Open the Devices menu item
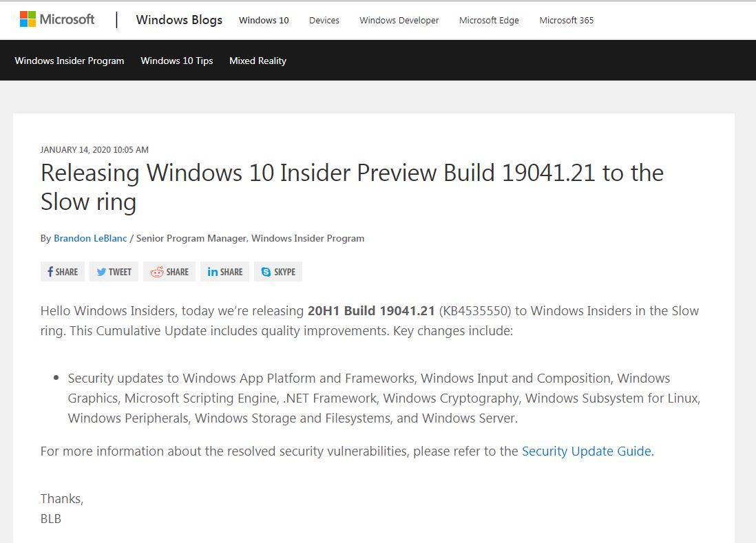The height and width of the screenshot is (543, 756). [x=324, y=20]
